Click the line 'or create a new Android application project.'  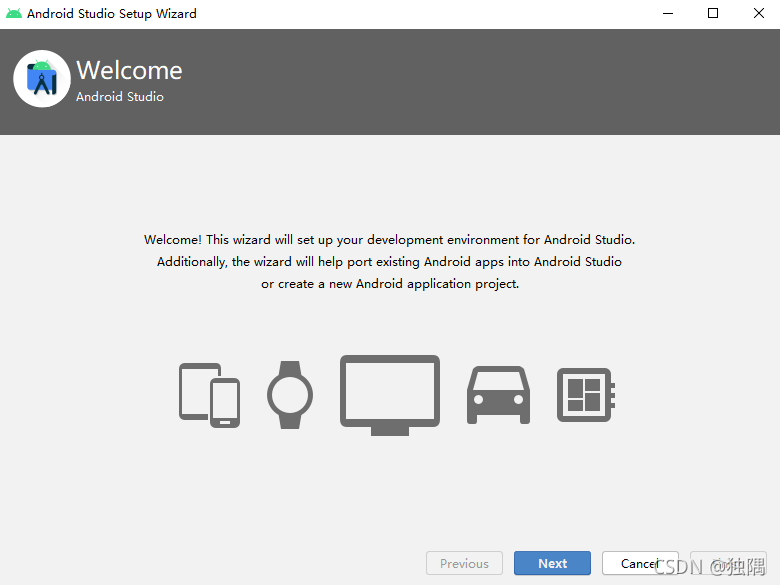coord(390,284)
